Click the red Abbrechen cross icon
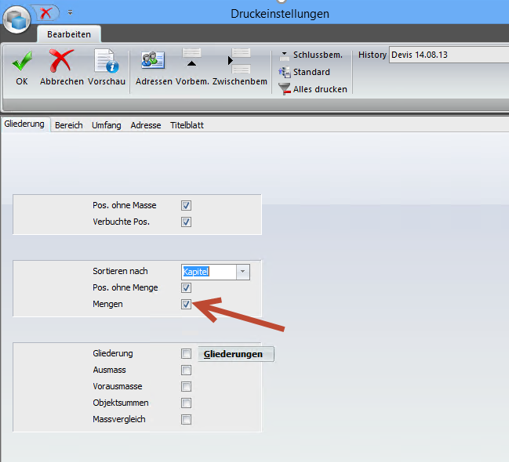The image size is (509, 462). pyautogui.click(x=61, y=61)
